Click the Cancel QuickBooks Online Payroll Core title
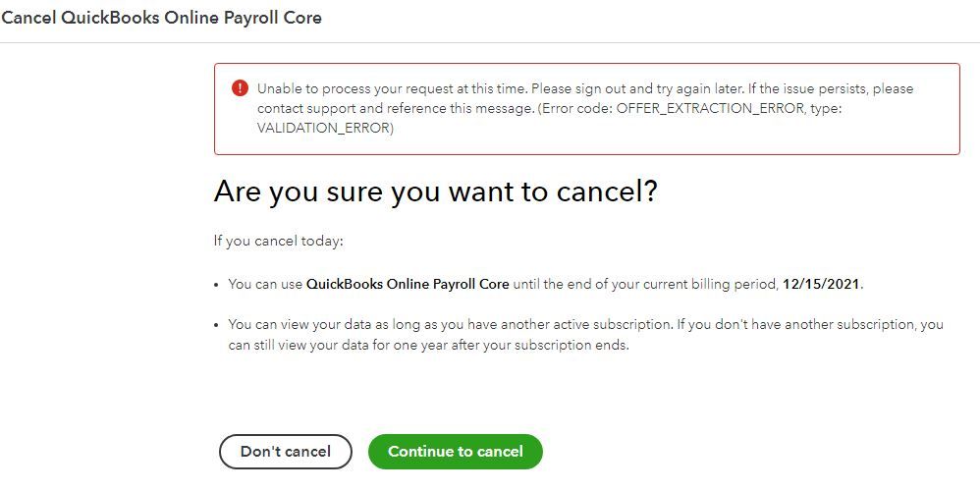This screenshot has height=492, width=980. 161,18
